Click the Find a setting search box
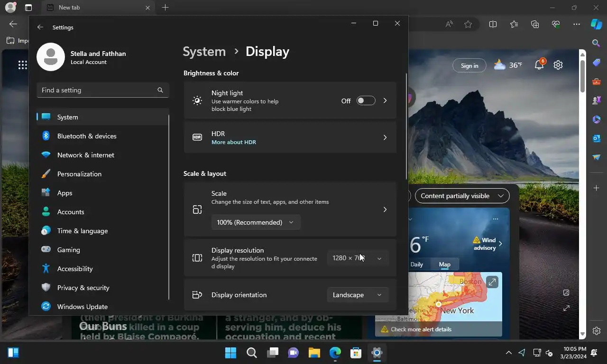Viewport: 607px width, 364px height. pos(97,90)
